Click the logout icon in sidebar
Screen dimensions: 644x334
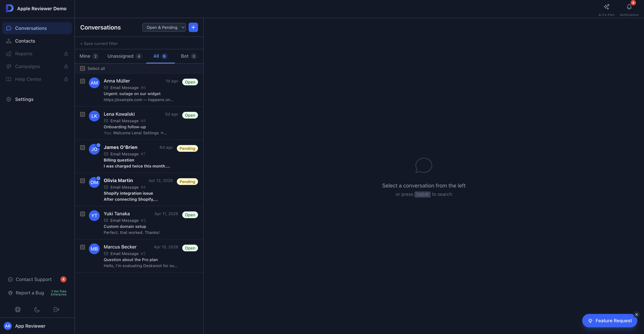pyautogui.click(x=57, y=310)
